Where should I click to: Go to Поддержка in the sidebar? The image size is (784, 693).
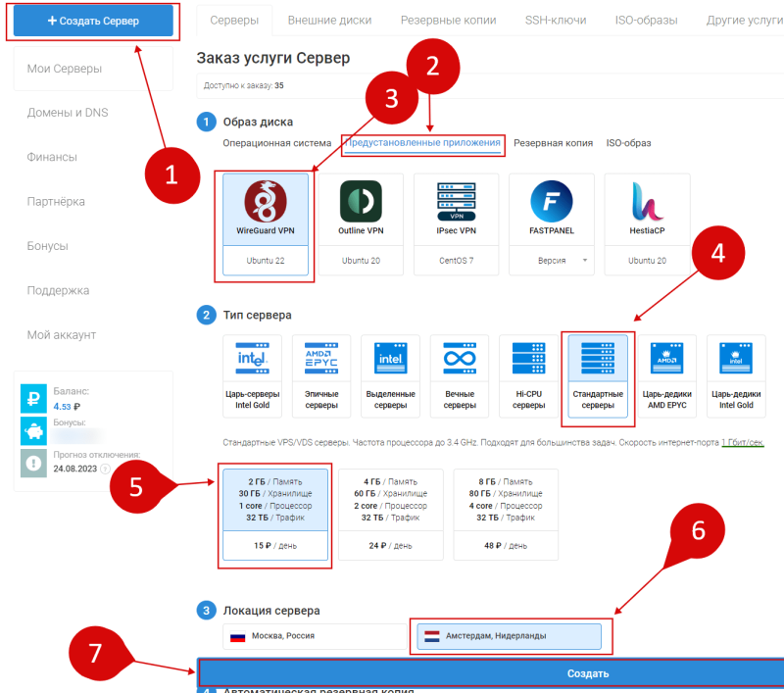pyautogui.click(x=58, y=290)
